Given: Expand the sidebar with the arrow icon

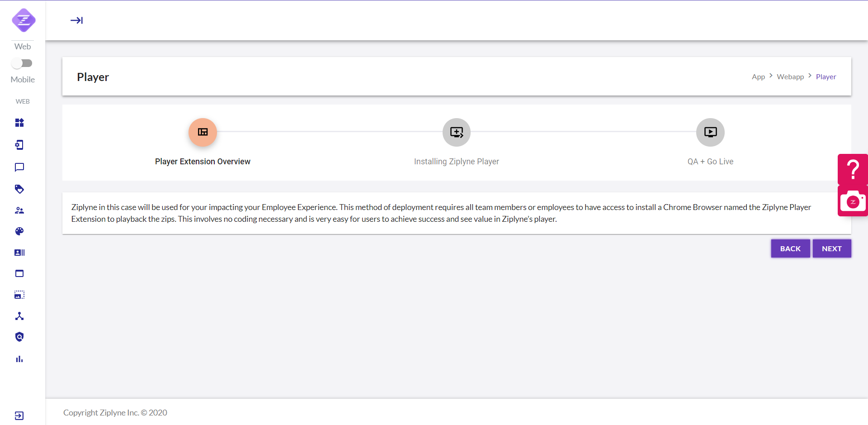Looking at the screenshot, I should 76,20.
